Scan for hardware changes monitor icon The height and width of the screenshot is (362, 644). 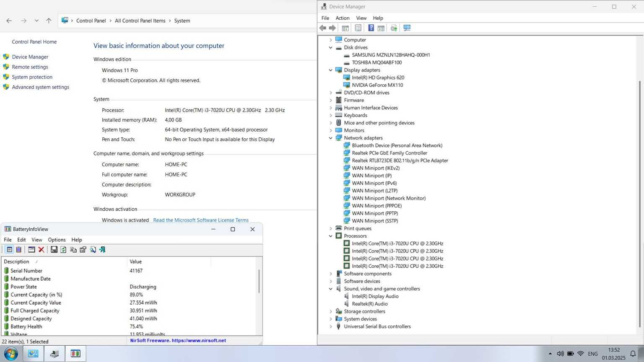click(x=407, y=28)
